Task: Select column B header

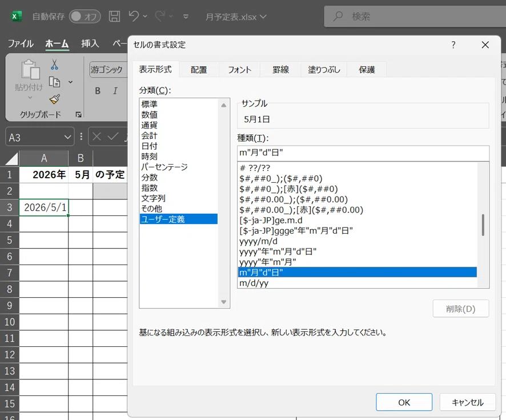Action: coord(81,158)
